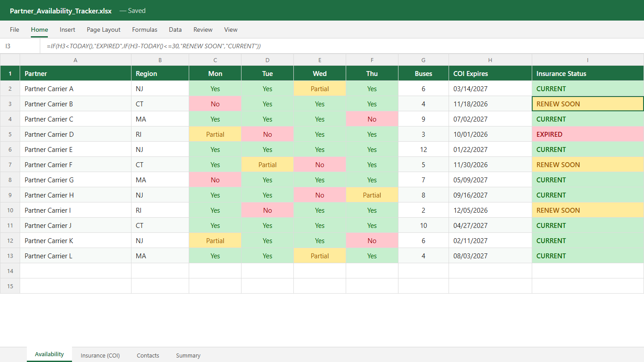
Task: Select cell Partner Carrier A
Action: coord(76,88)
